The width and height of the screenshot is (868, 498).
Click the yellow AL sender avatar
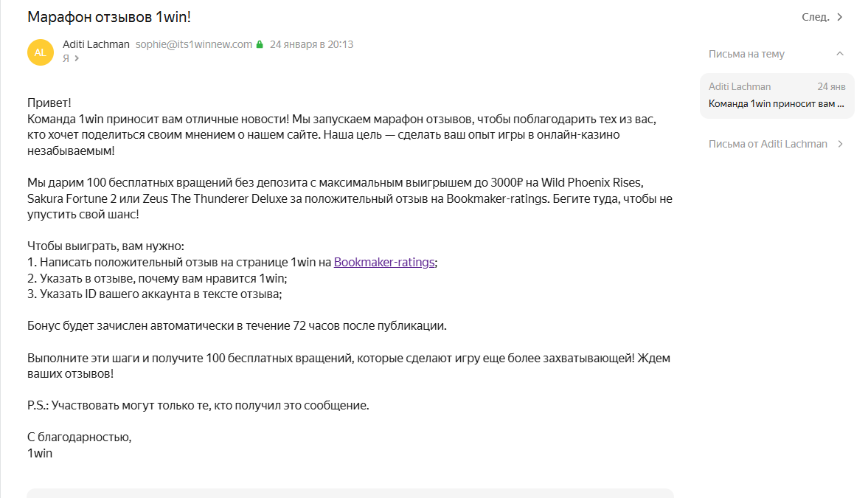[x=40, y=52]
